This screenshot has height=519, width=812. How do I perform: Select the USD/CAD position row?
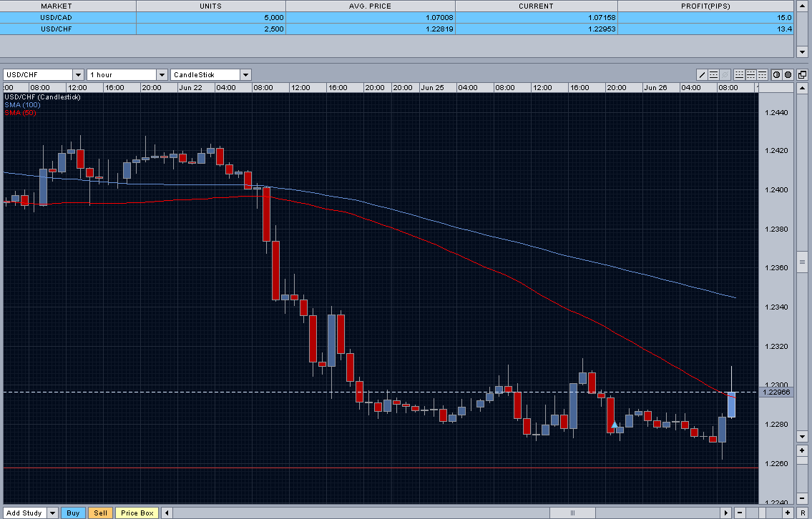tap(396, 18)
